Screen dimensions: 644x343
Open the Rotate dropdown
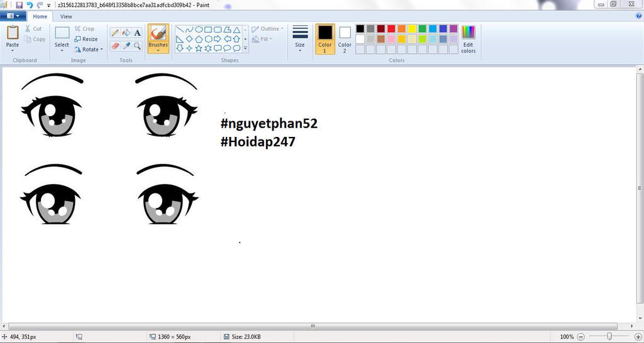click(89, 49)
